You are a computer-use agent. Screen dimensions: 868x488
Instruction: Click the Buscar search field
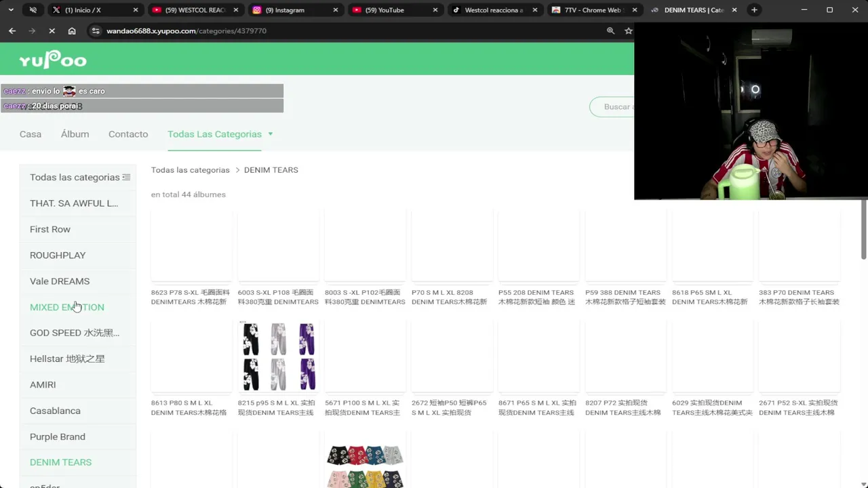[612, 106]
